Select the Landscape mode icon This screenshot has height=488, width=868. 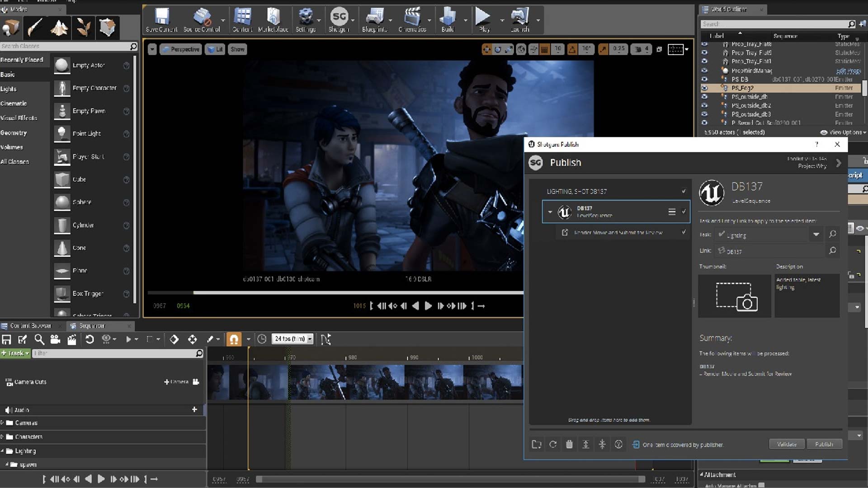59,28
